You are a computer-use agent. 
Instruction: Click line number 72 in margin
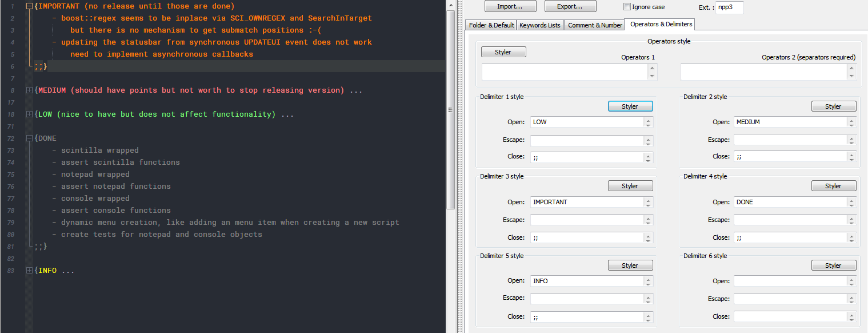11,138
